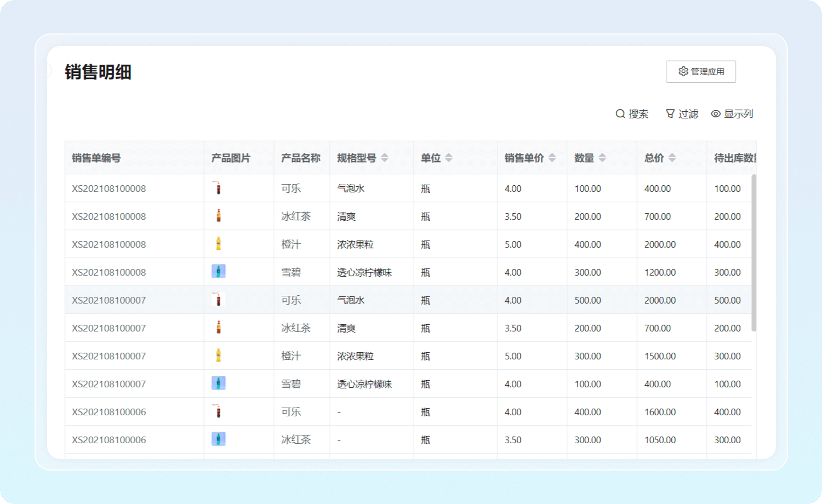Click the 管理应用 button
Screen dimensions: 822x504
[701, 72]
